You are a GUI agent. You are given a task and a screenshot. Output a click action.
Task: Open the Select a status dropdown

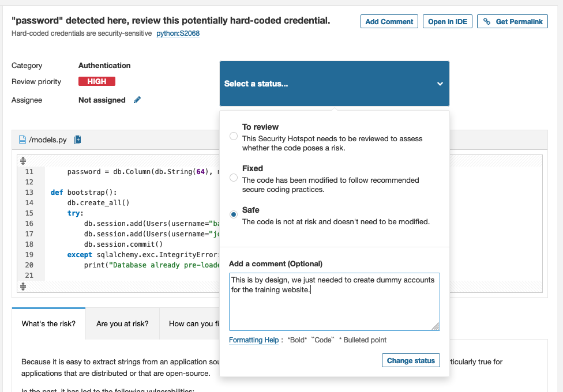(x=335, y=84)
